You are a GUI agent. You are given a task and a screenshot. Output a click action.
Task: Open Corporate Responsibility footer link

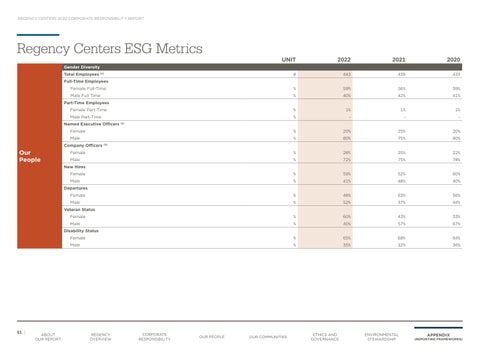[x=154, y=337]
